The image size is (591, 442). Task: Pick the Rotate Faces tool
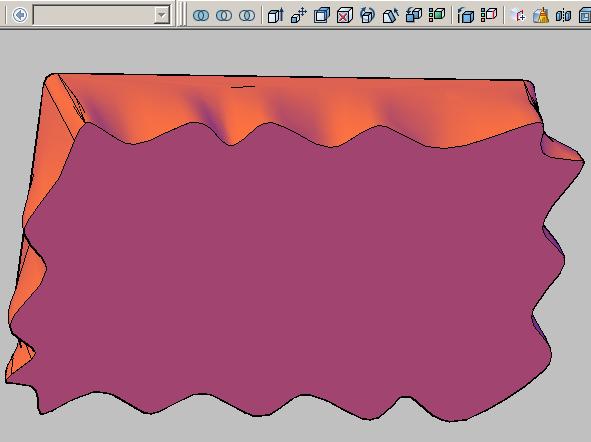(x=367, y=15)
